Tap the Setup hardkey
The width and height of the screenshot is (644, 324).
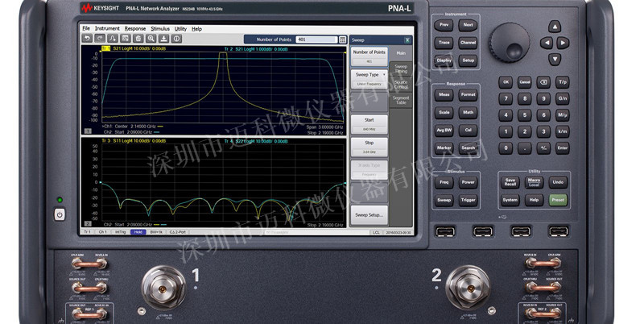(x=468, y=60)
